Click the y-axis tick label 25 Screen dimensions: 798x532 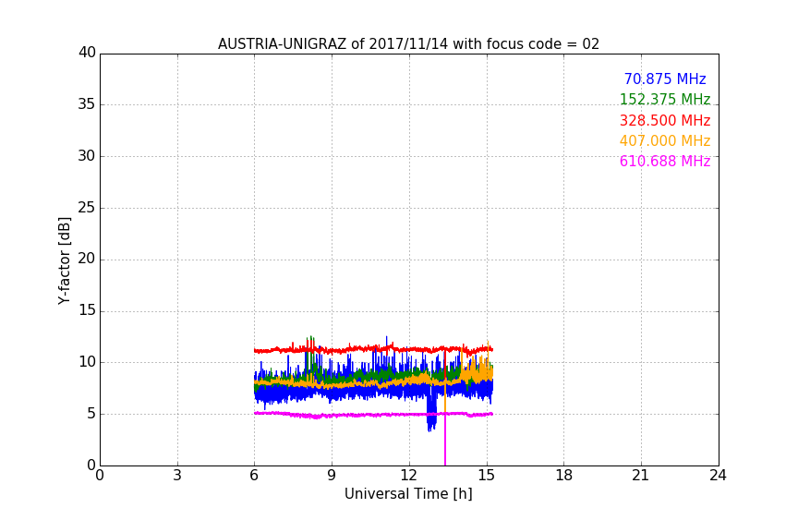[x=87, y=207]
